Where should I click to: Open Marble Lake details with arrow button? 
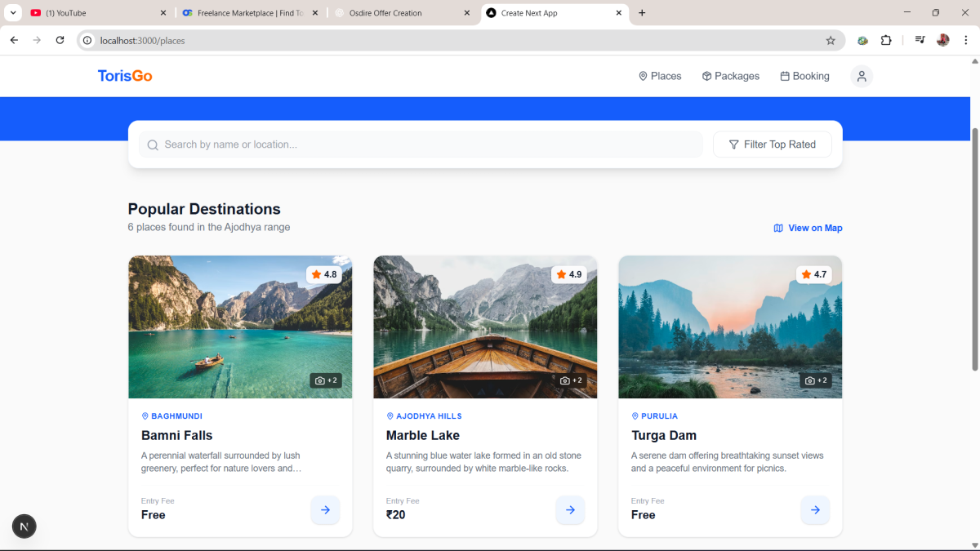pyautogui.click(x=570, y=510)
